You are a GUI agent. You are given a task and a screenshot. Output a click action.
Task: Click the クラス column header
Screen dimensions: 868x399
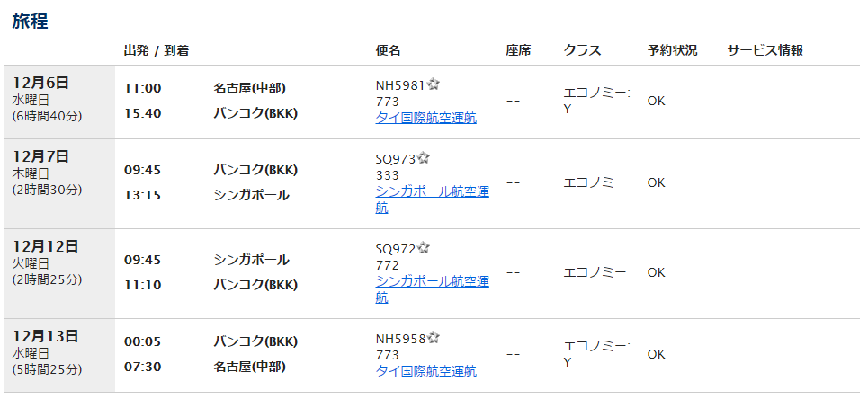coord(582,50)
